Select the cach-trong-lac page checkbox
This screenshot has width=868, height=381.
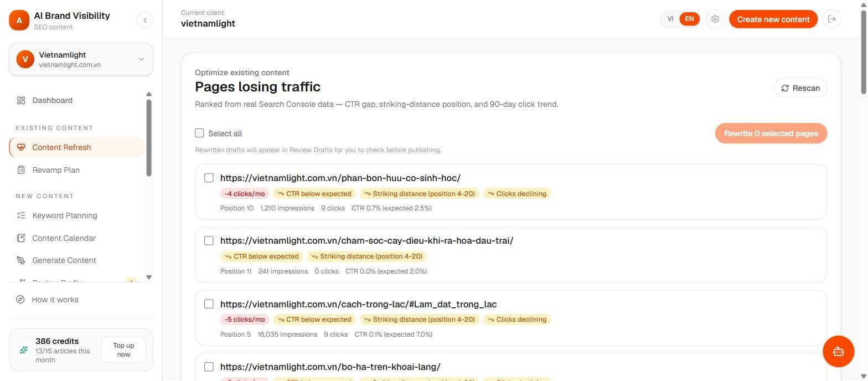click(209, 304)
